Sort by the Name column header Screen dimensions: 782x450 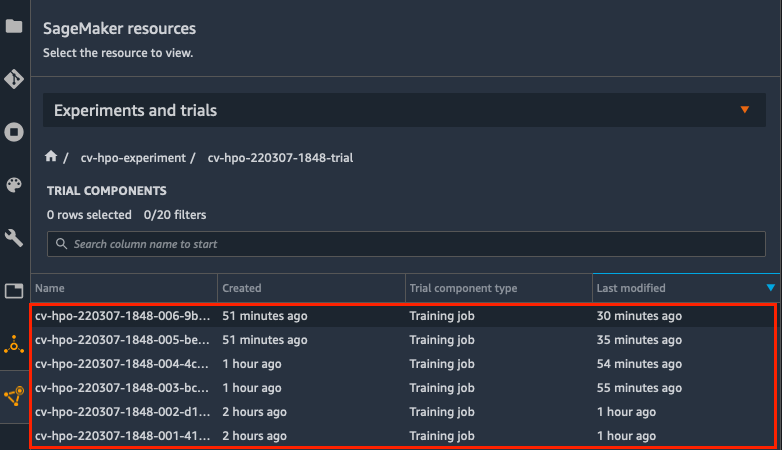click(124, 288)
